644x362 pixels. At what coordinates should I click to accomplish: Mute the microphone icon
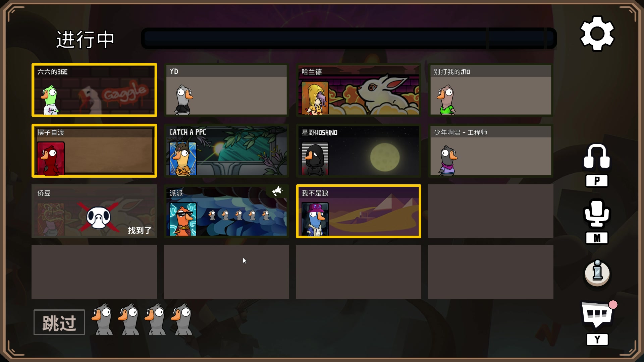597,213
